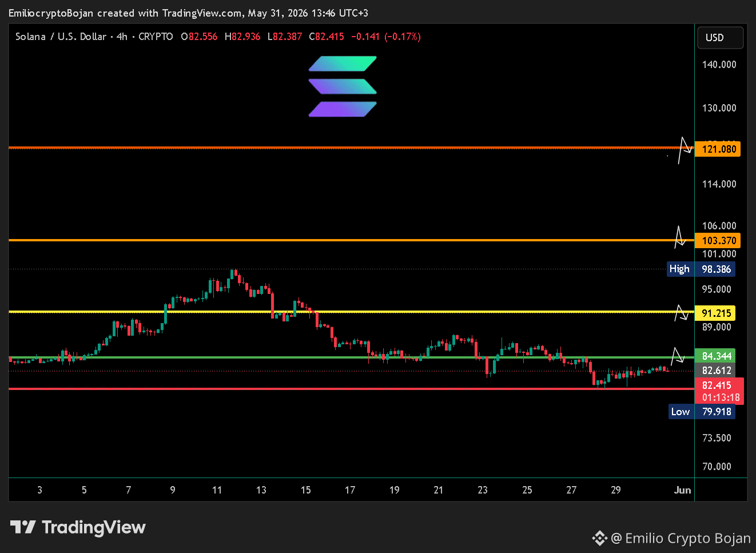Click 89.000 on the price axis
This screenshot has height=553, width=756.
pyautogui.click(x=717, y=327)
